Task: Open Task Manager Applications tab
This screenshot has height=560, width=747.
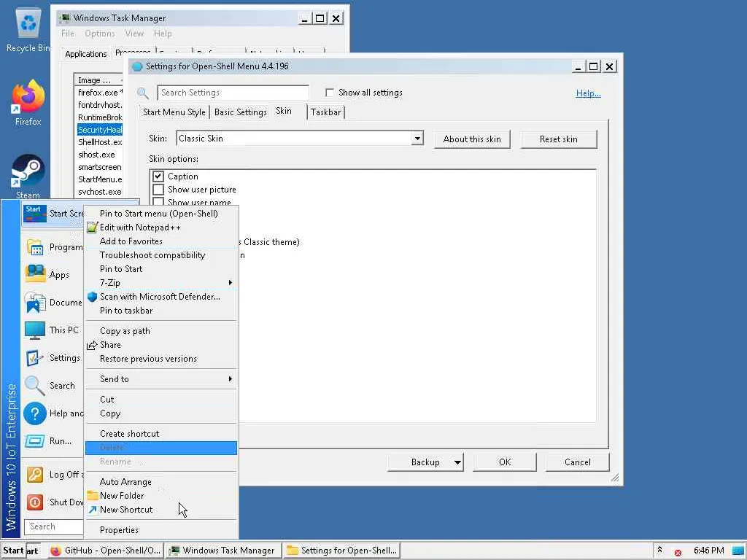Action: tap(86, 54)
